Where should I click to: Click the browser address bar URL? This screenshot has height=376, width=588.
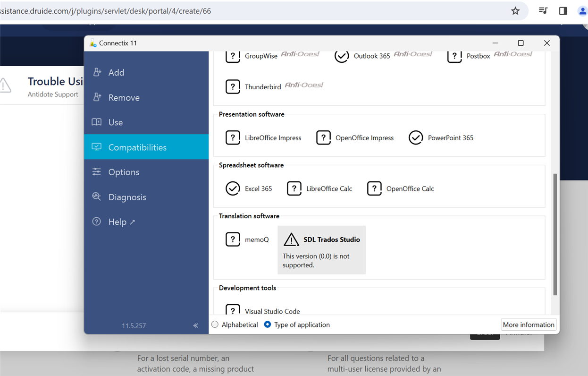[105, 11]
